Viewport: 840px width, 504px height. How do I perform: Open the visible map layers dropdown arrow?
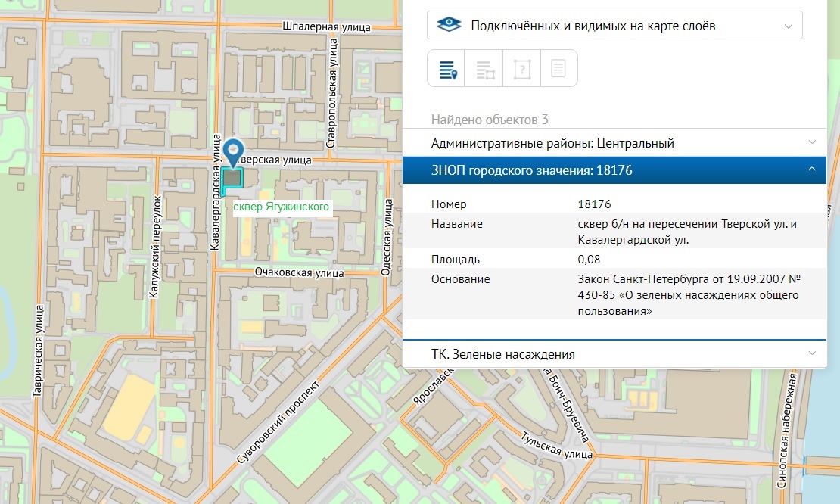point(789,26)
